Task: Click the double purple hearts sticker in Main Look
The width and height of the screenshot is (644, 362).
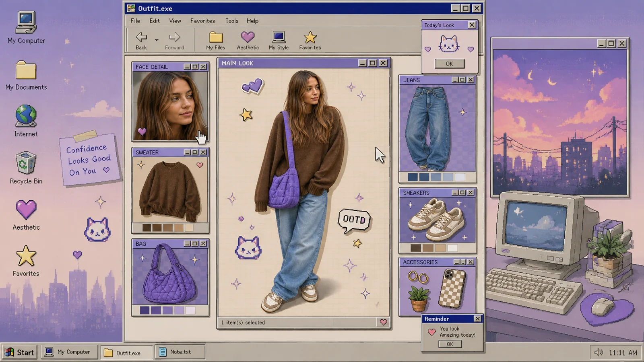Action: [x=252, y=86]
